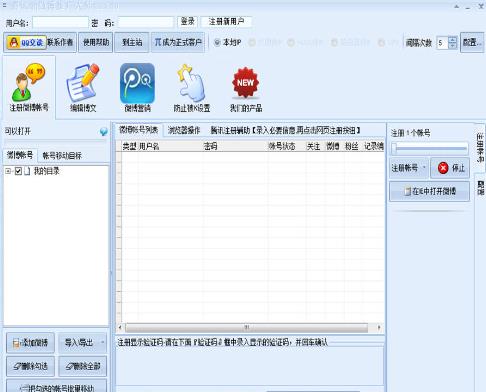
Task: Open the 防止被K设置 hand icon
Action: pyautogui.click(x=192, y=87)
